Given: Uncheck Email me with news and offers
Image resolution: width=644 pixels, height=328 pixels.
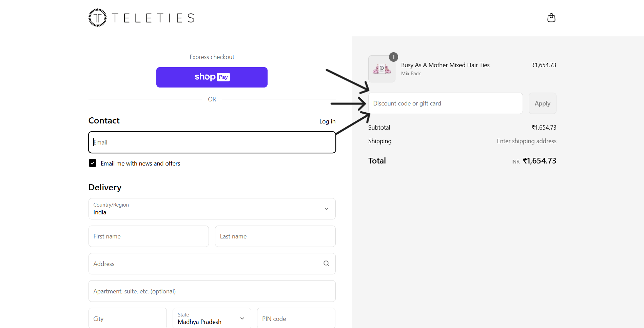Looking at the screenshot, I should (93, 163).
